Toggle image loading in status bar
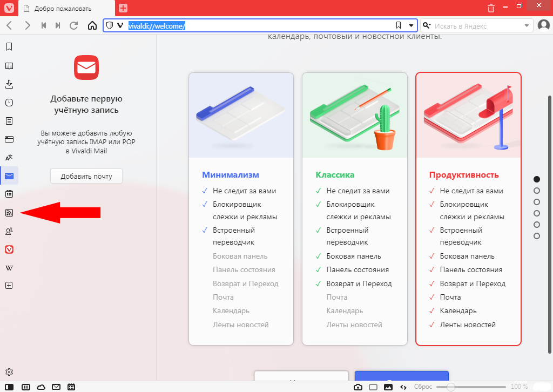This screenshot has width=553, height=392. click(x=388, y=387)
